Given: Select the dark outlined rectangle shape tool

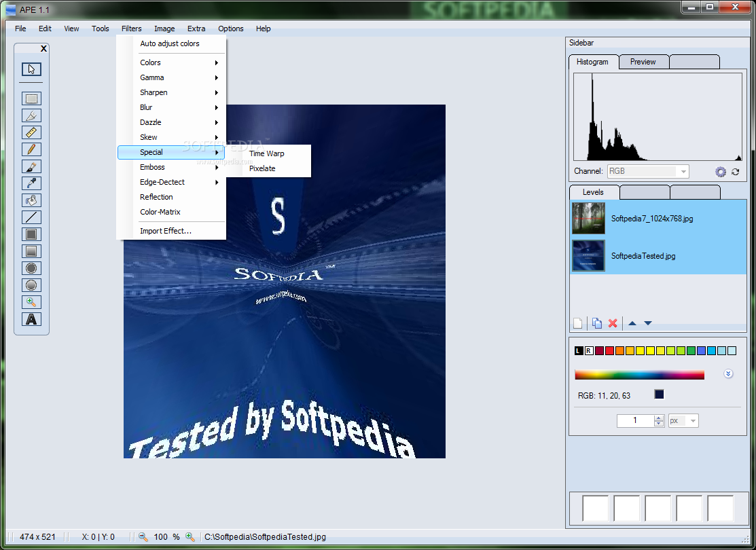Looking at the screenshot, I should pyautogui.click(x=31, y=234).
